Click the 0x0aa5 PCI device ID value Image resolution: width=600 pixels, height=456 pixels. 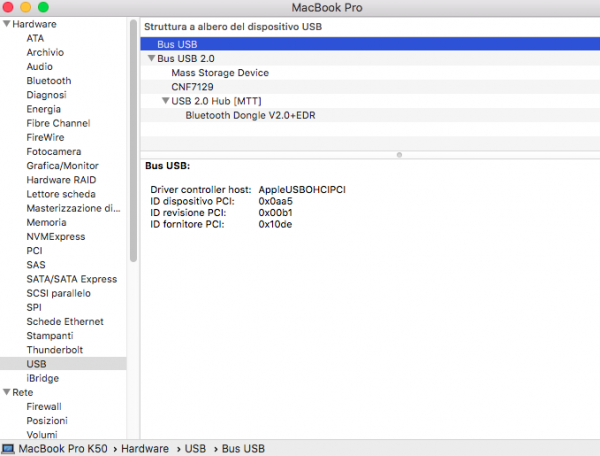click(x=276, y=201)
